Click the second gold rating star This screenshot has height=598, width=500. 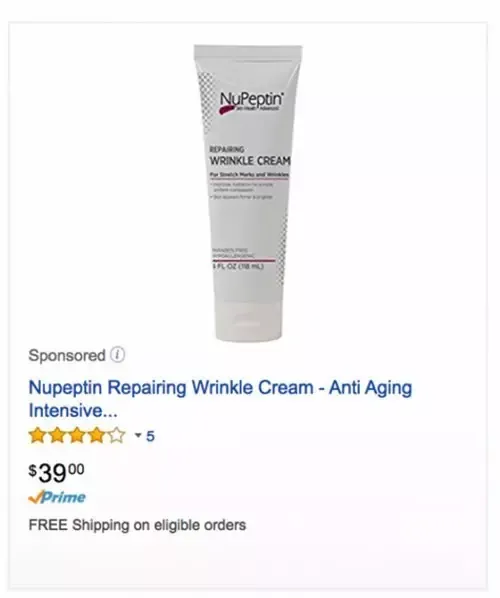pos(57,435)
